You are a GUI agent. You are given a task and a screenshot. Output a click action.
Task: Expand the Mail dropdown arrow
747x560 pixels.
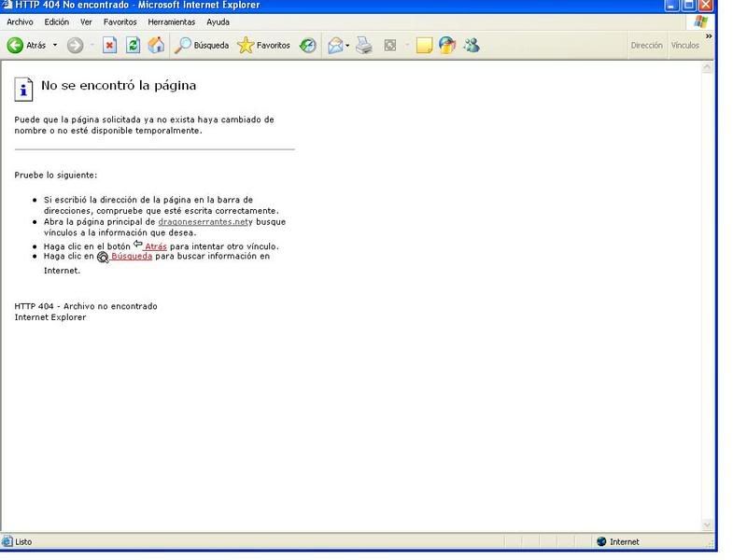[x=347, y=46]
